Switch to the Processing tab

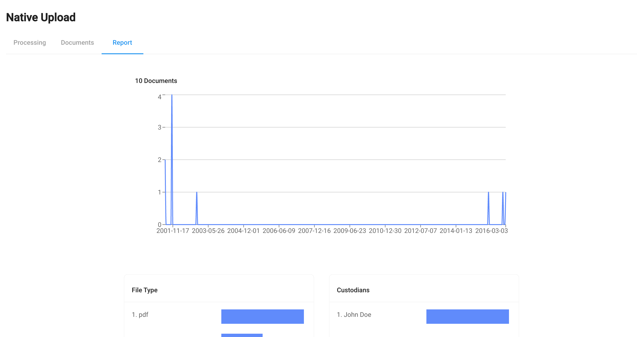coord(29,42)
